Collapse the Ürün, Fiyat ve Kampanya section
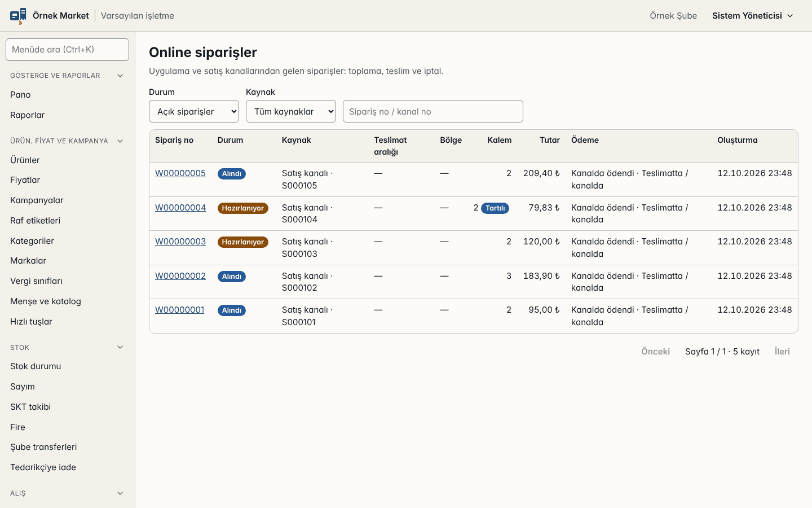The image size is (812, 508). [120, 141]
